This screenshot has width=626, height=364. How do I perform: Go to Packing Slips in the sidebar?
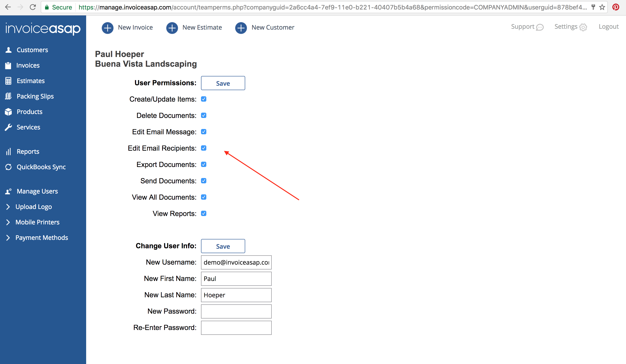point(35,96)
